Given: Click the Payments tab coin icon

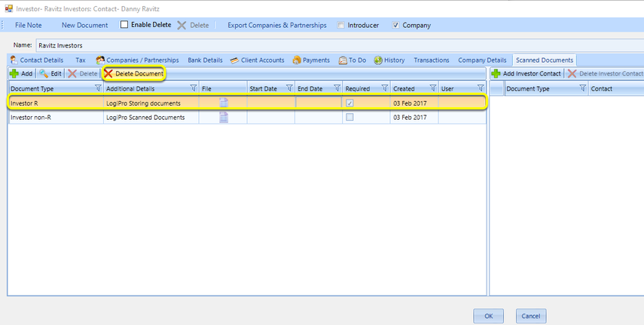Looking at the screenshot, I should tap(297, 60).
